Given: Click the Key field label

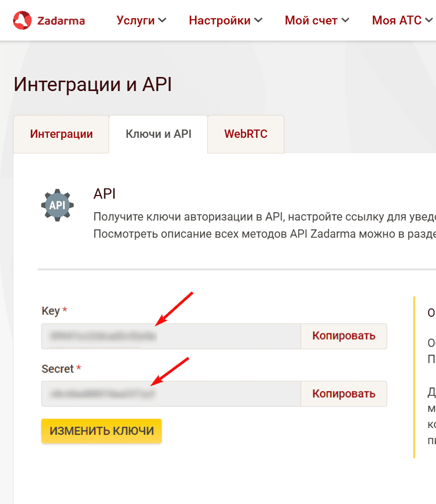Looking at the screenshot, I should [51, 311].
